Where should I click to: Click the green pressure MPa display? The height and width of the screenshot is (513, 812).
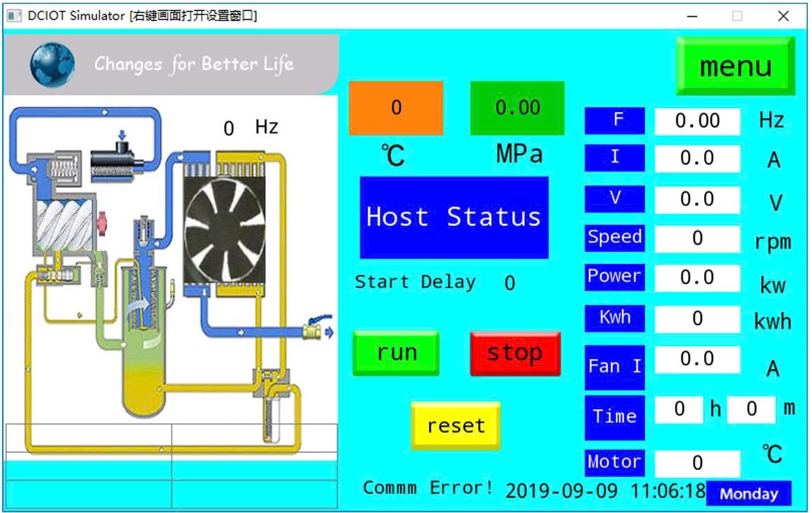517,108
